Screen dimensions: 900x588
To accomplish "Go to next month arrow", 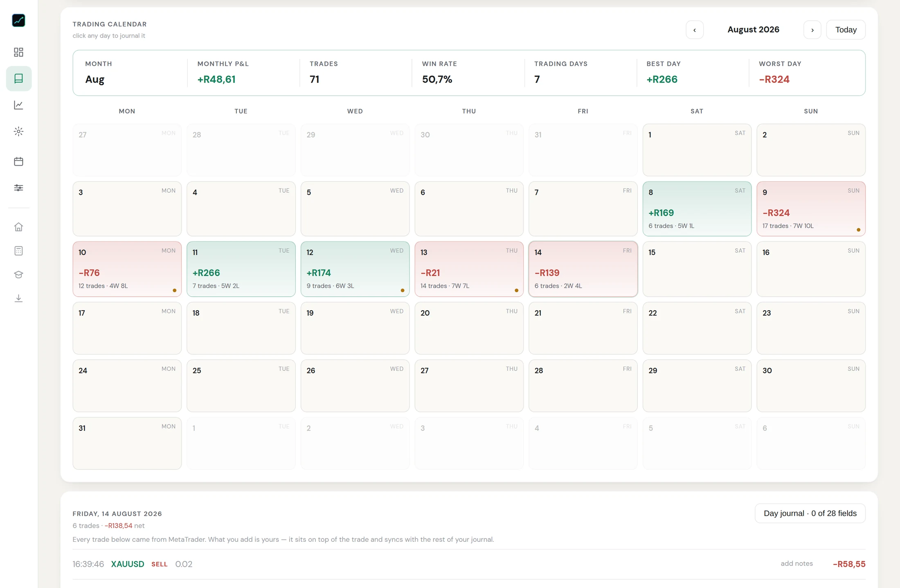I will 812,30.
